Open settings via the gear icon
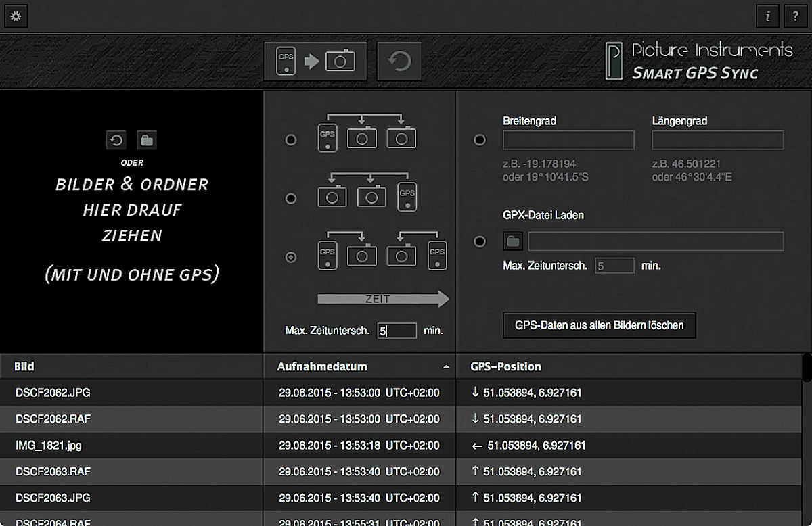 tap(16, 17)
